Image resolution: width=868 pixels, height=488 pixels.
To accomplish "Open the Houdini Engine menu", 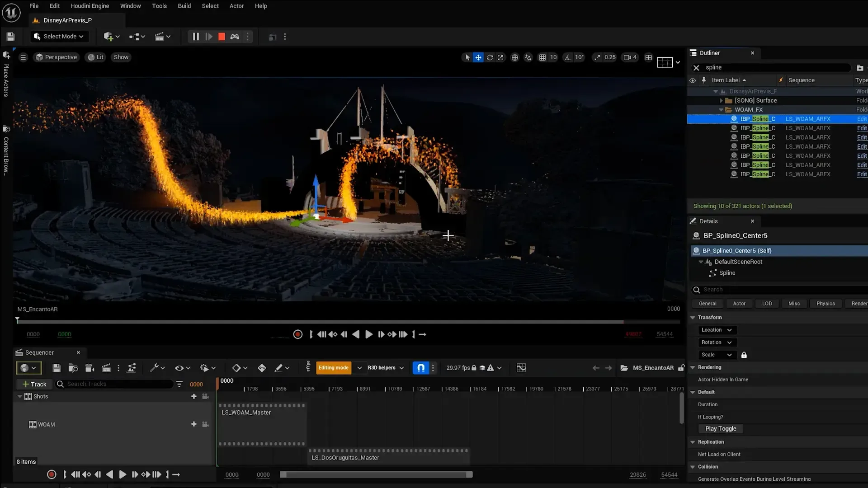I will (x=90, y=6).
